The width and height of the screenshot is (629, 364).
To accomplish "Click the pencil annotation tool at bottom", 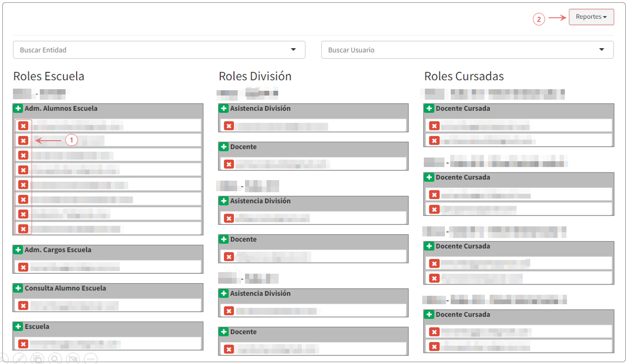I will point(19,359).
